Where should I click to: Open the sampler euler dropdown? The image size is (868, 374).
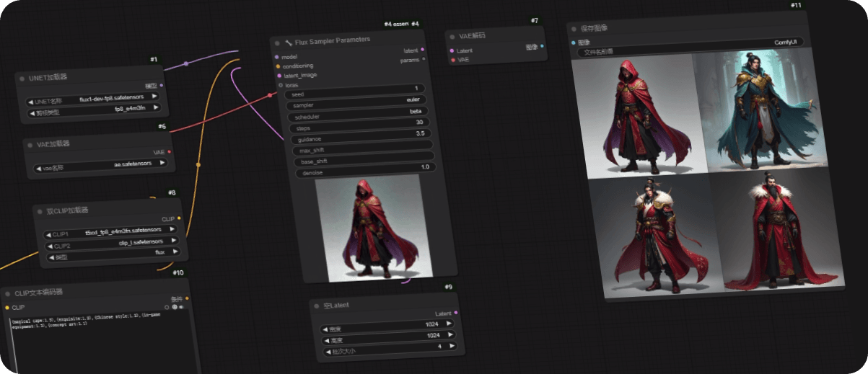point(356,102)
